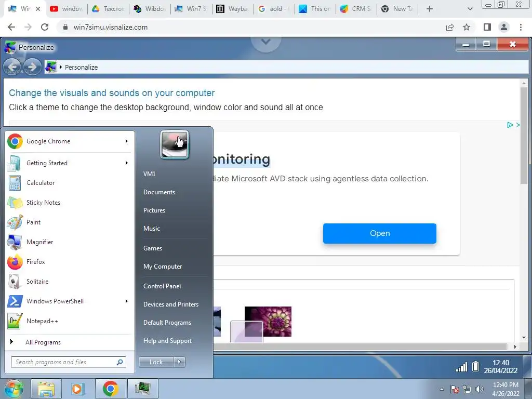Click the taskbar clock showing 12:40 PM
Image resolution: width=532 pixels, height=399 pixels.
(506, 389)
